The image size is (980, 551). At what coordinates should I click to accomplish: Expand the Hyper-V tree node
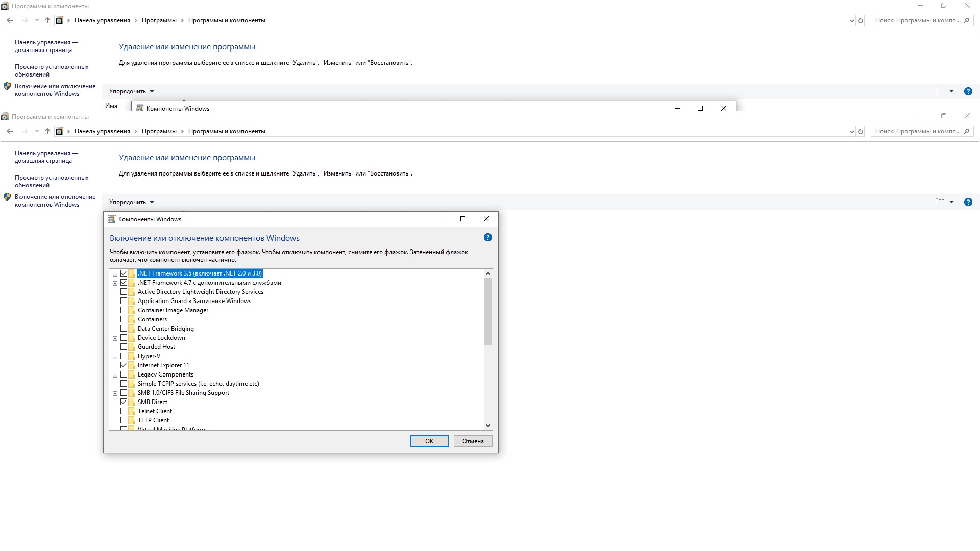tap(115, 357)
